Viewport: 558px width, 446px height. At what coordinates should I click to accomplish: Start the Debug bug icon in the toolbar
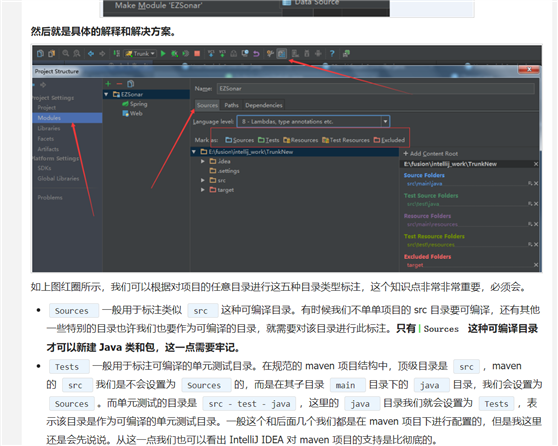174,53
